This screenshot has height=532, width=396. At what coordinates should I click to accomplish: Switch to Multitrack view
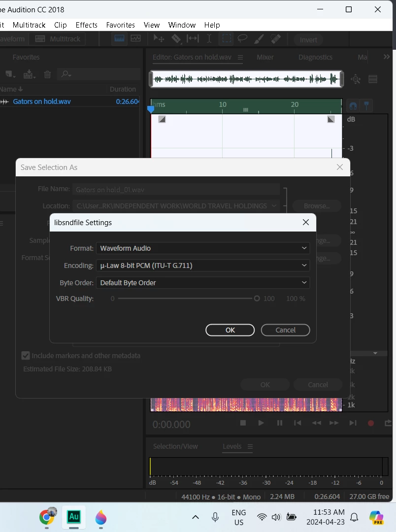pyautogui.click(x=58, y=39)
